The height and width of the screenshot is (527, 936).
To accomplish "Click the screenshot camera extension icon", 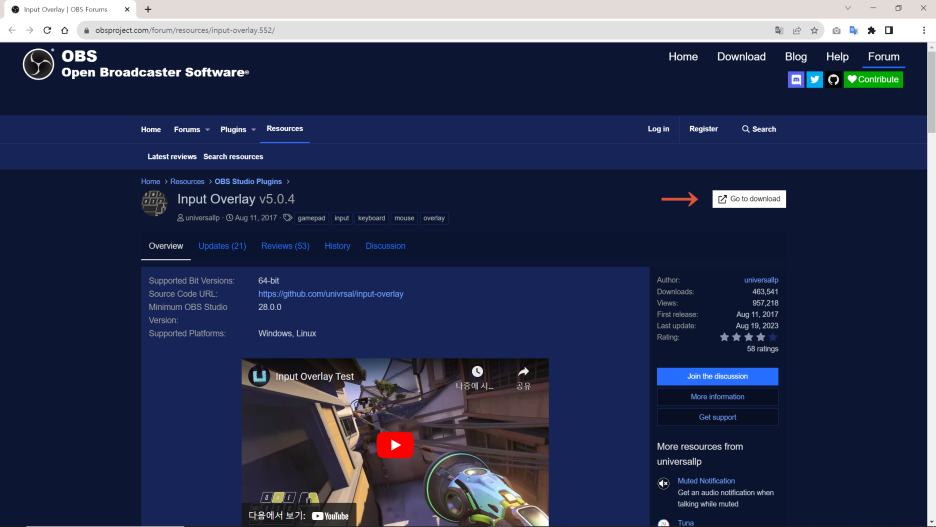I will 836,30.
